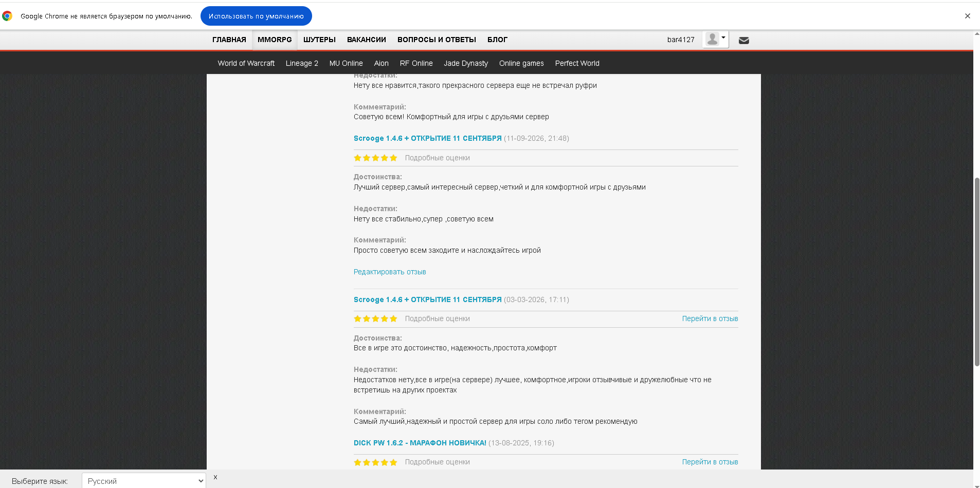Open the Русский language dropdown
Image resolution: width=980 pixels, height=488 pixels.
pos(144,481)
